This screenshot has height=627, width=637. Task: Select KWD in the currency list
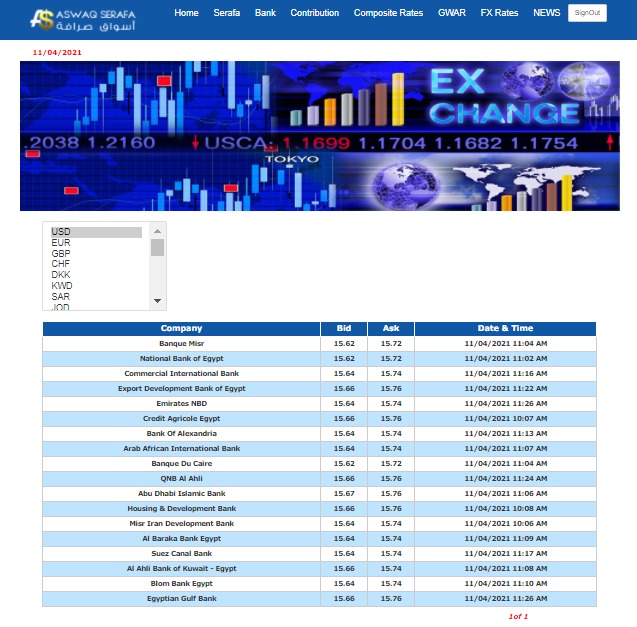click(x=96, y=286)
